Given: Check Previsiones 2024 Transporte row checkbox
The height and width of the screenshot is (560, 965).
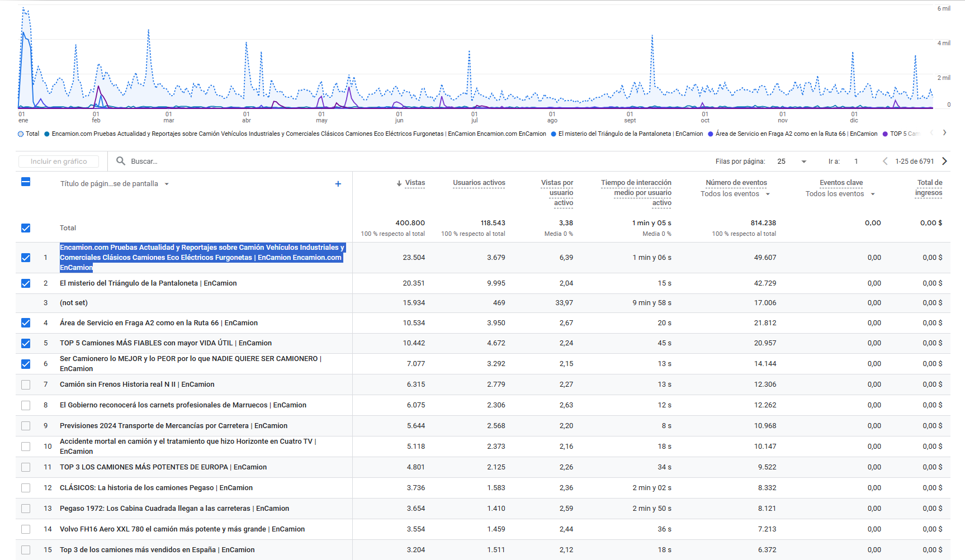Looking at the screenshot, I should [x=26, y=426].
